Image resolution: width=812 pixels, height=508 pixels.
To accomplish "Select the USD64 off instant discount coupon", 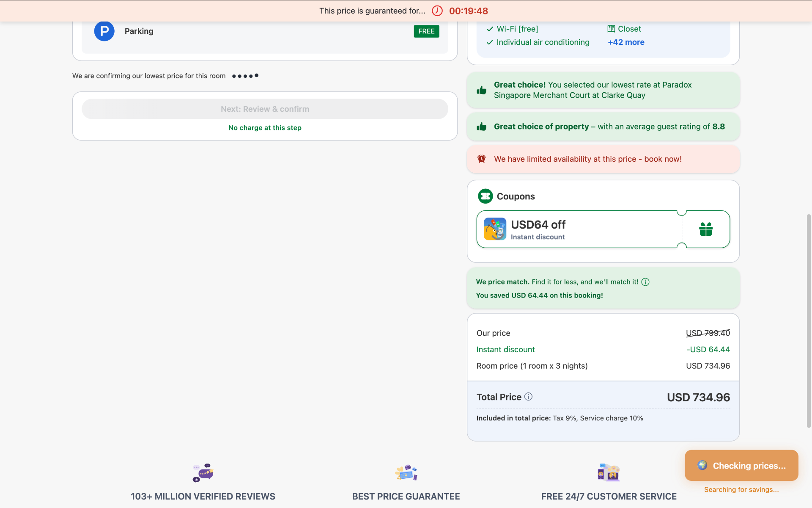I will pyautogui.click(x=603, y=229).
